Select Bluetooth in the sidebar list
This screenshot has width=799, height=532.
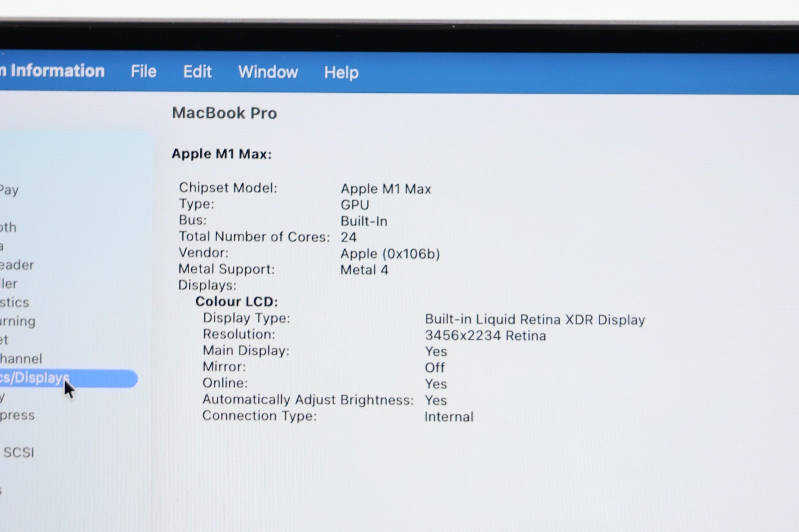click(8, 227)
